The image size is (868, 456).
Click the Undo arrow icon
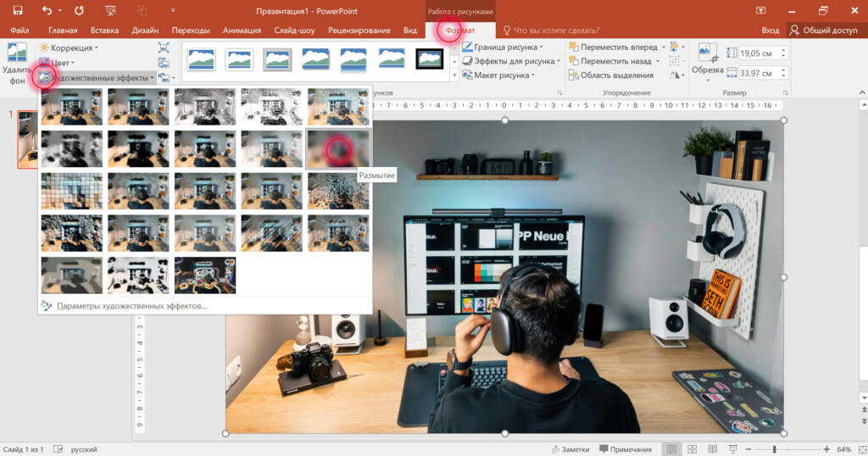pyautogui.click(x=47, y=10)
